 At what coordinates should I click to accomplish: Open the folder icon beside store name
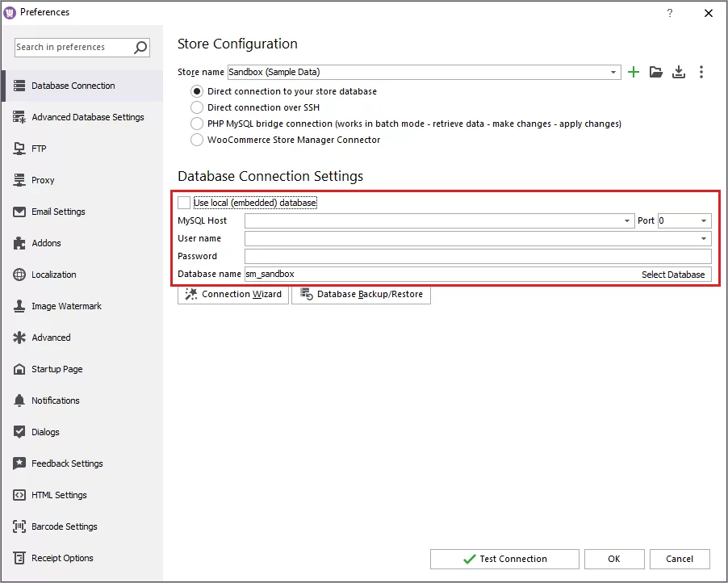click(x=656, y=72)
